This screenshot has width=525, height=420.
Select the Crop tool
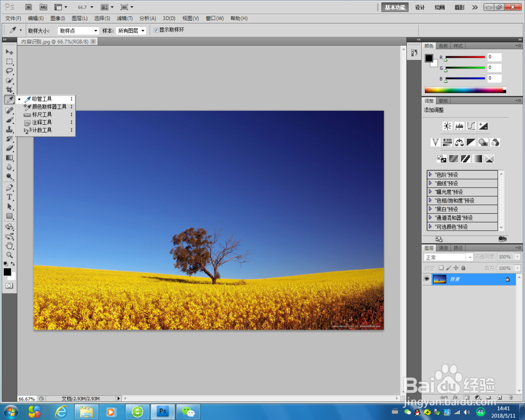click(9, 89)
